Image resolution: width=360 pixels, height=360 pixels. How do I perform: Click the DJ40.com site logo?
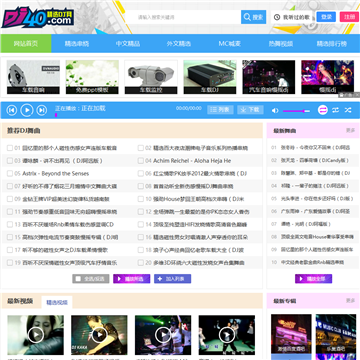tap(38, 17)
